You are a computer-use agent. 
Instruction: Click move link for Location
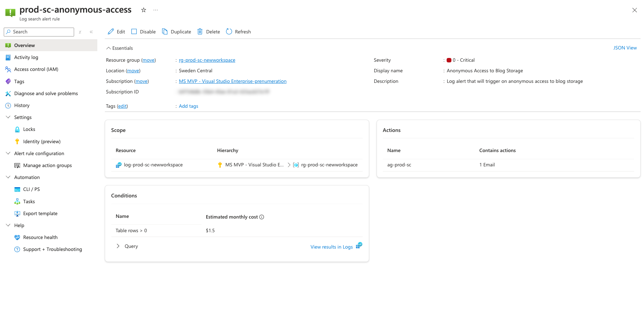click(133, 71)
